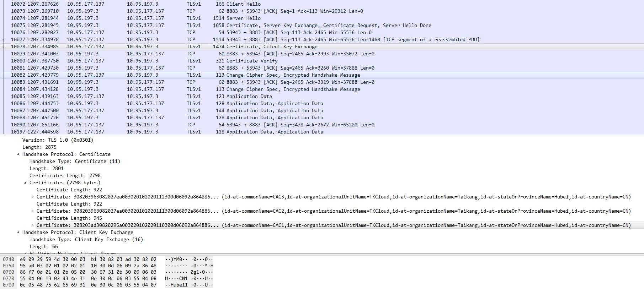Select packet 10088 Application Data row
The image size is (644, 289).
click(x=322, y=118)
